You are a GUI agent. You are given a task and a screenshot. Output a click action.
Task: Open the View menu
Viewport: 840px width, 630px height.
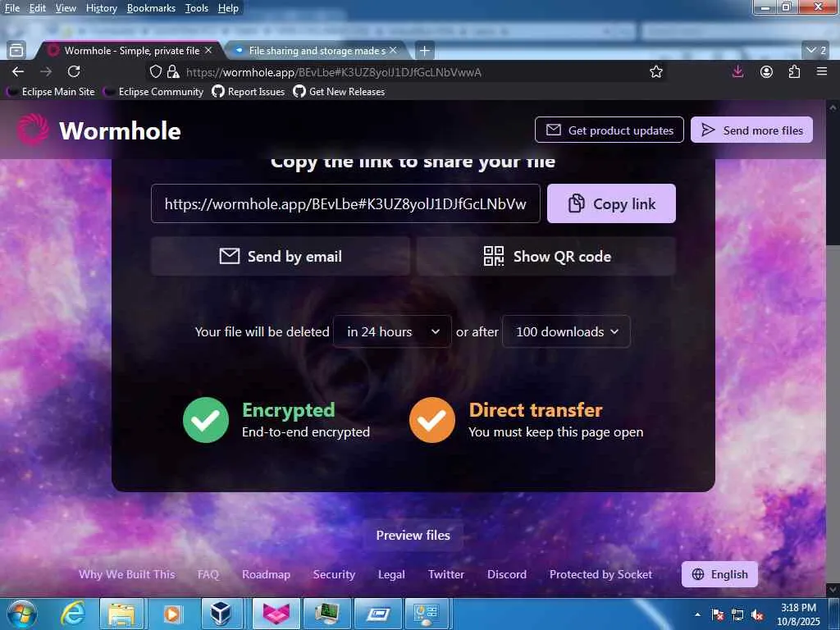tap(66, 8)
